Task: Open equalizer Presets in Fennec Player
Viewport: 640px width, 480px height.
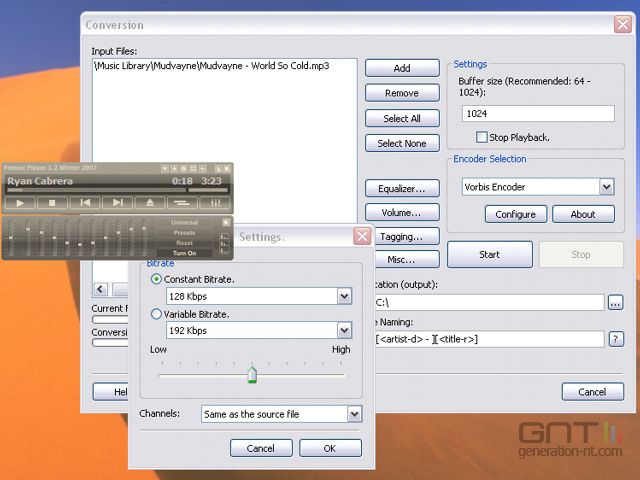Action: pyautogui.click(x=184, y=233)
